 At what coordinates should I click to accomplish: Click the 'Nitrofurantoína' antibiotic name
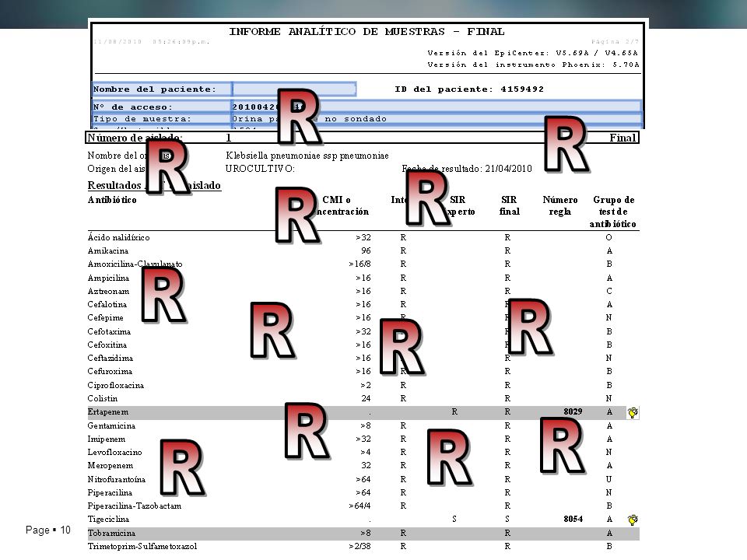click(x=117, y=479)
